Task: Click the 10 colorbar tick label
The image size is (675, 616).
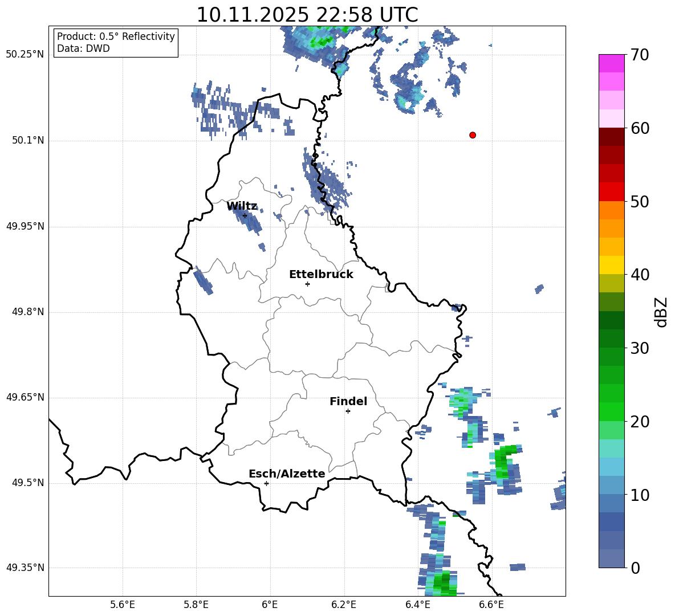Action: [x=640, y=495]
